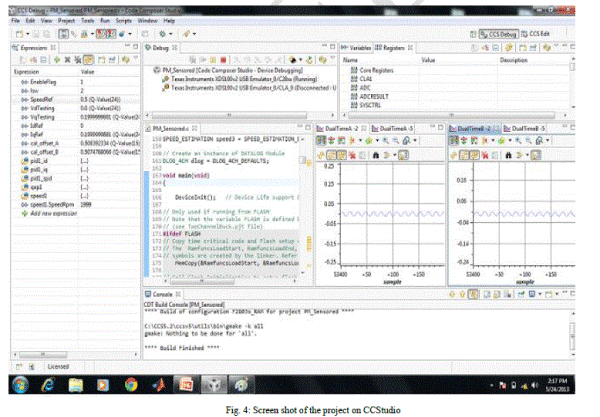Toggle continuous refresh in Expressions toolbar

pos(88,59)
